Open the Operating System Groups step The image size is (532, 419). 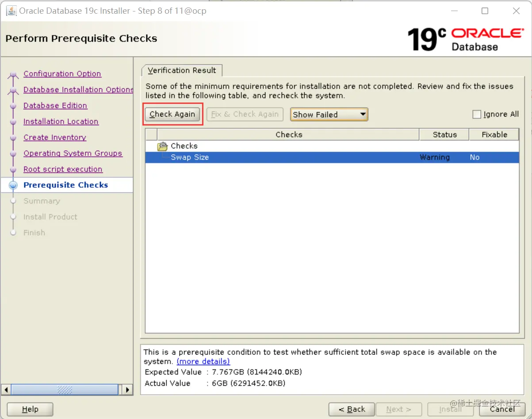pos(73,153)
